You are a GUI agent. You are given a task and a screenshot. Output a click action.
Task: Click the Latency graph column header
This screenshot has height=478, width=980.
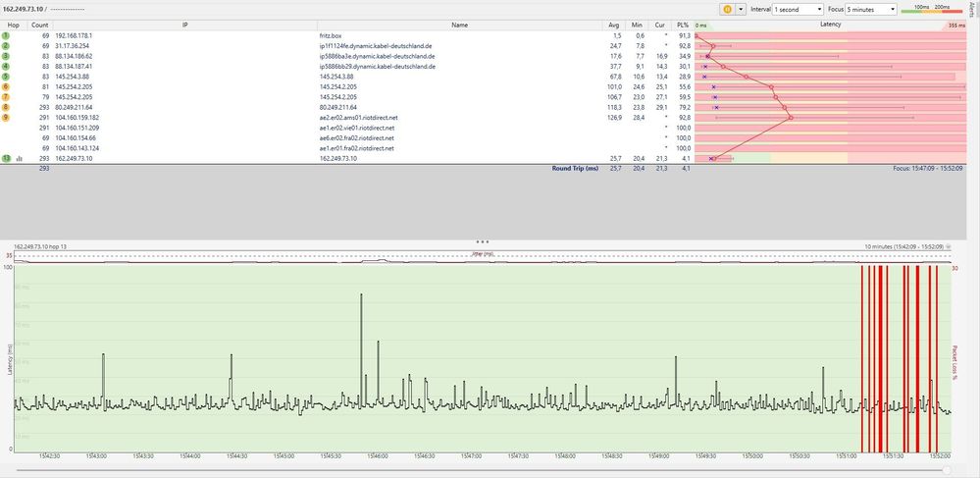(x=831, y=25)
